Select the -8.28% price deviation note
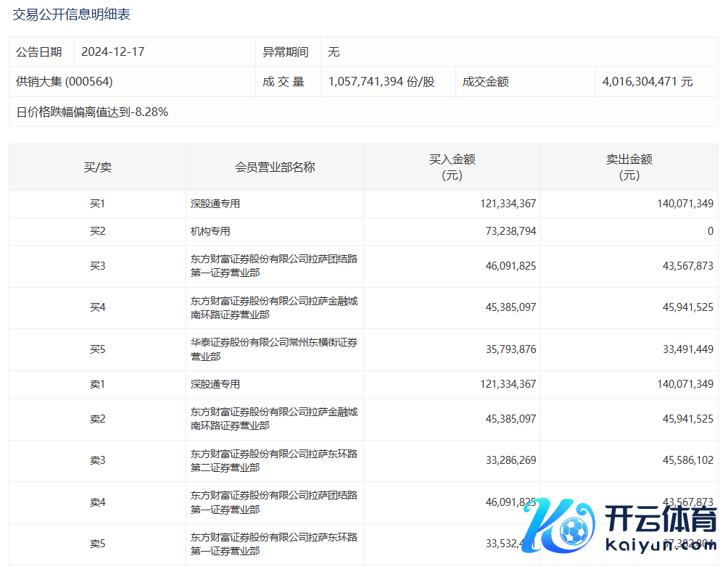This screenshot has width=728, height=569. (x=92, y=112)
